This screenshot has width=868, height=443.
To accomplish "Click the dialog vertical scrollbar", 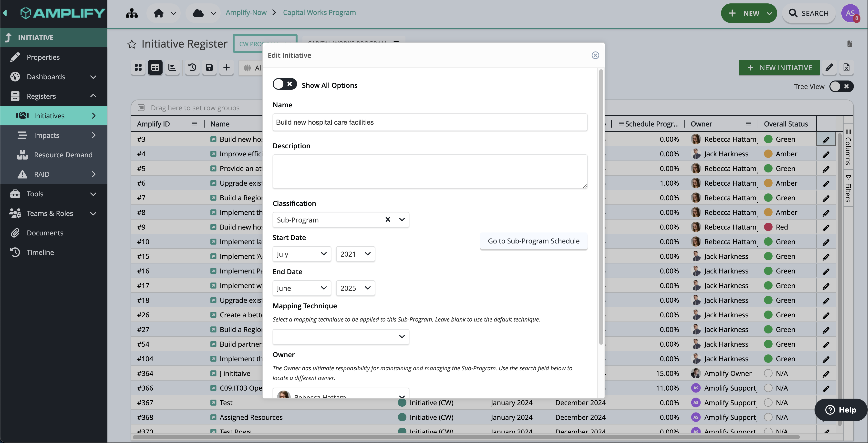I will pyautogui.click(x=601, y=207).
